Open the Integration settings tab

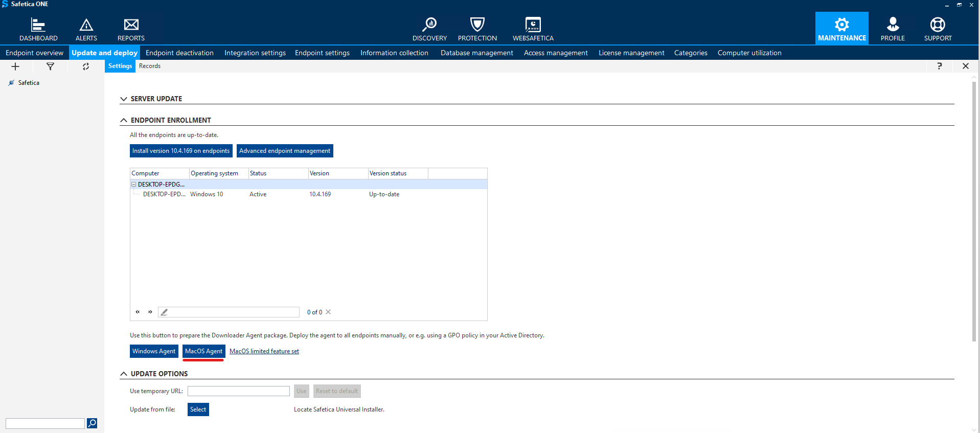(x=255, y=53)
